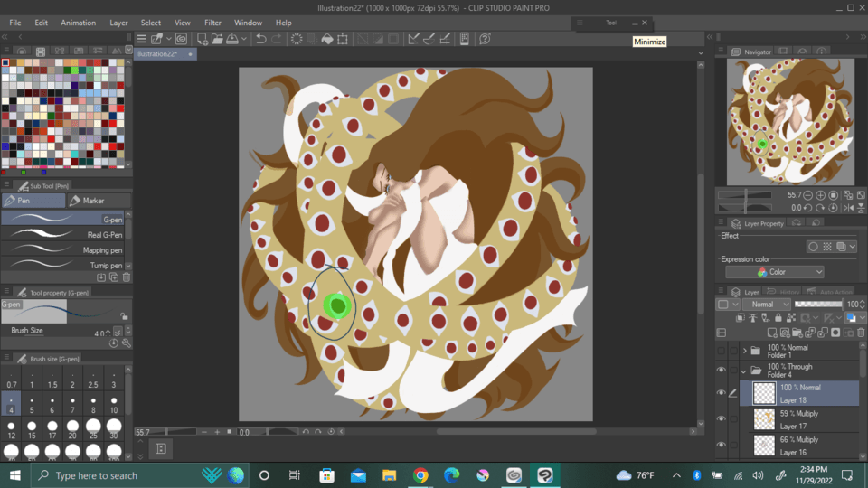868x488 pixels.
Task: Save the illustration with the Save icon
Action: (x=232, y=39)
